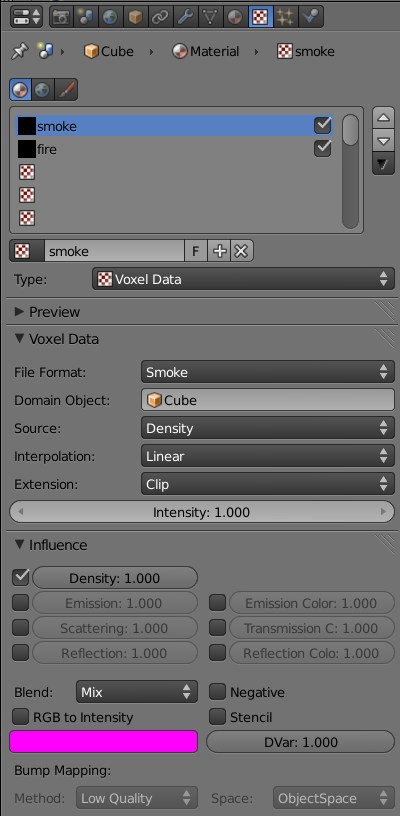This screenshot has width=400, height=816.
Task: Unlink the smoke texture with X button
Action: click(241, 251)
